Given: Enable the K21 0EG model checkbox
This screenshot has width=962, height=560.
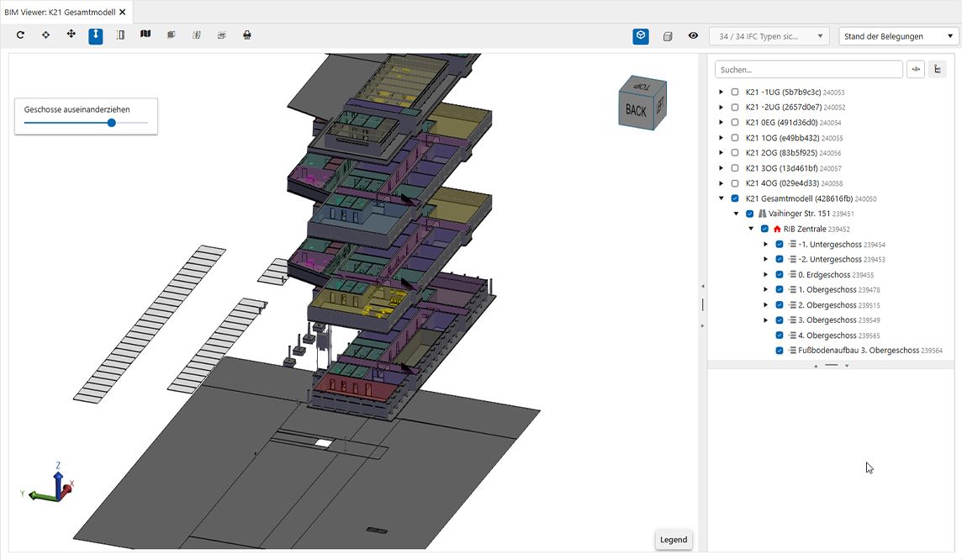Looking at the screenshot, I should (735, 123).
